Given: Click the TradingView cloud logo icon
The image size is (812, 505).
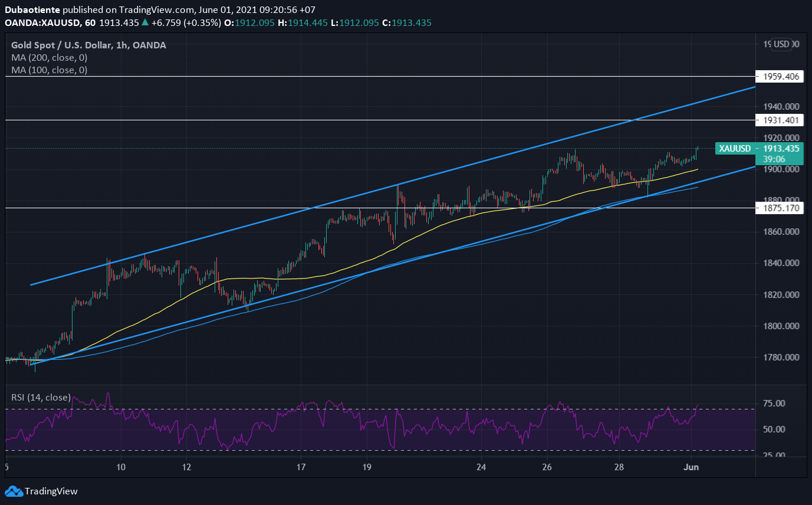Looking at the screenshot, I should [14, 491].
